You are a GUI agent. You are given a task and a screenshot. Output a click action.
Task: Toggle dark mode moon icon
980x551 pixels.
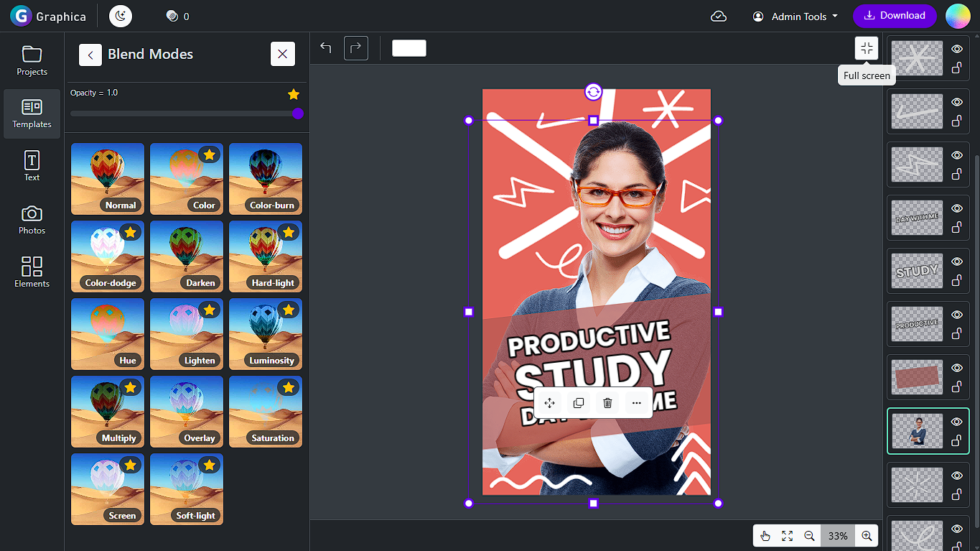[121, 16]
